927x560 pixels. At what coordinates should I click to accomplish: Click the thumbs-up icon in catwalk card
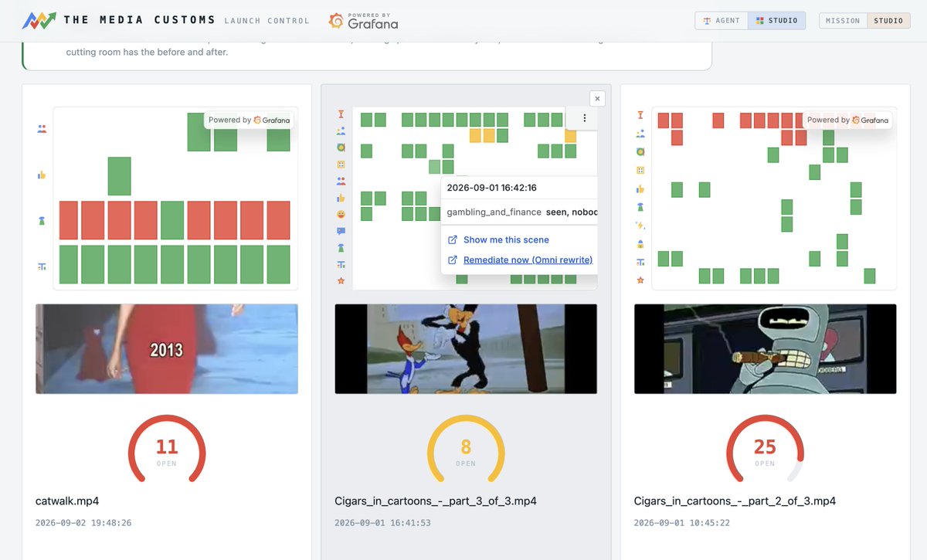(x=42, y=175)
